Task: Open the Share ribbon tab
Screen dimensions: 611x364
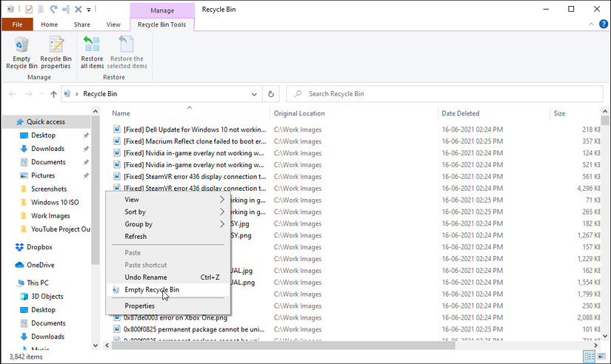Action: pos(82,24)
